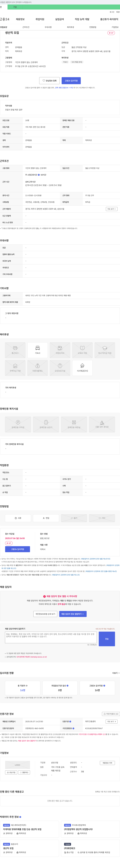Click the company LOGO thumbnail
Viewport: 120px width, 868px height.
pos(17,765)
